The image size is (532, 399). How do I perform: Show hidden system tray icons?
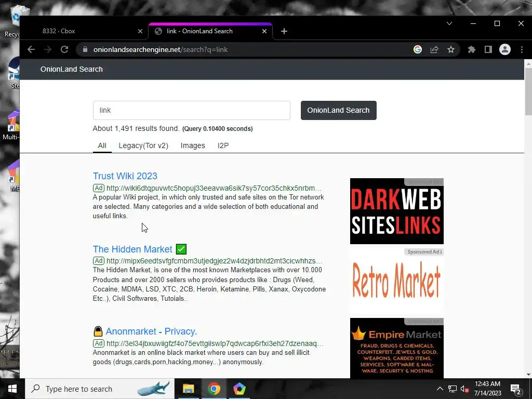pos(440,389)
